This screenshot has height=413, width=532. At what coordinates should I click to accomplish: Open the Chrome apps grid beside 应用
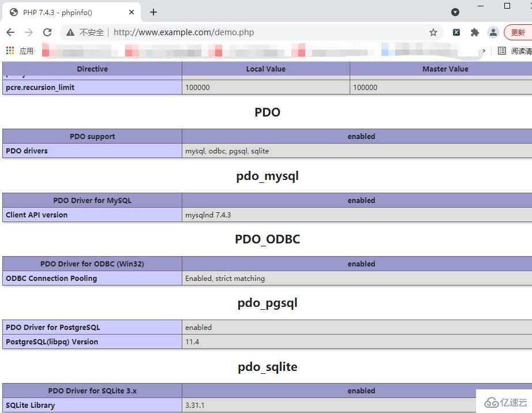9,51
